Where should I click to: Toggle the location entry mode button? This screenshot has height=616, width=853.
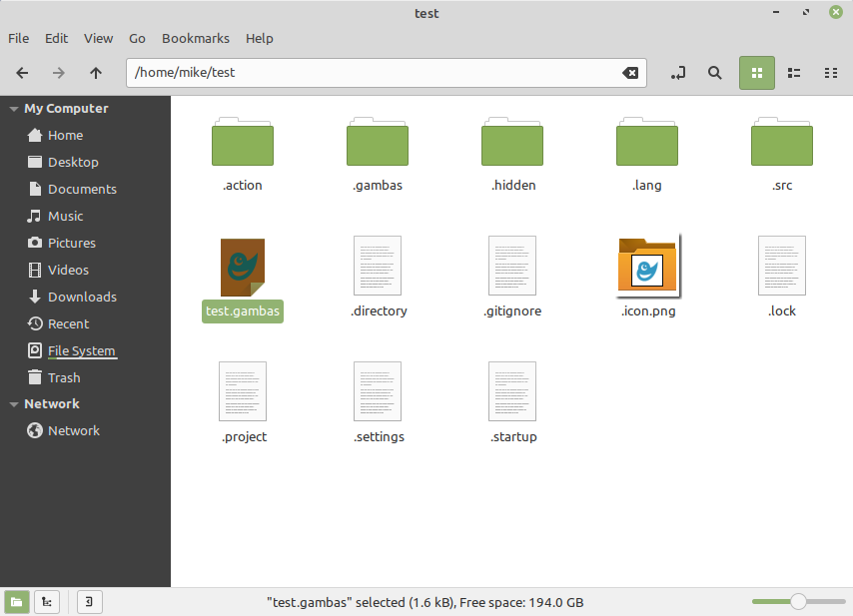click(x=679, y=73)
